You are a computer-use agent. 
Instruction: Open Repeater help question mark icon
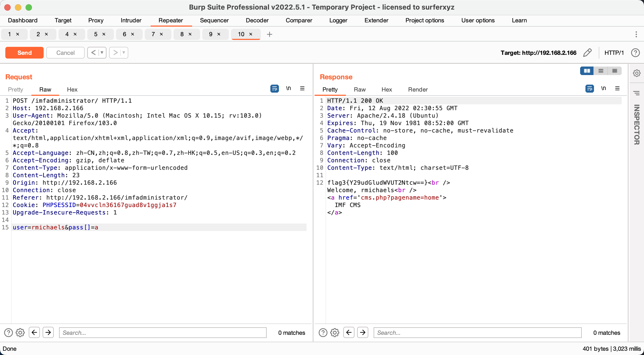pyautogui.click(x=635, y=53)
